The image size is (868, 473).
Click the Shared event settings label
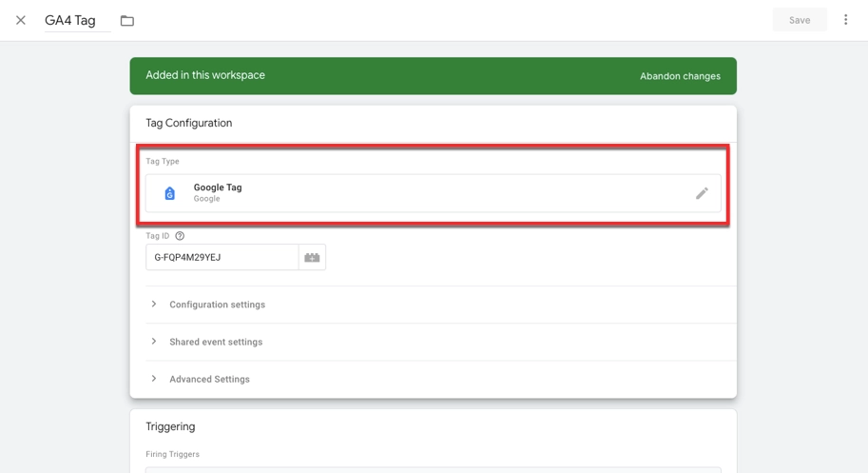pos(216,342)
